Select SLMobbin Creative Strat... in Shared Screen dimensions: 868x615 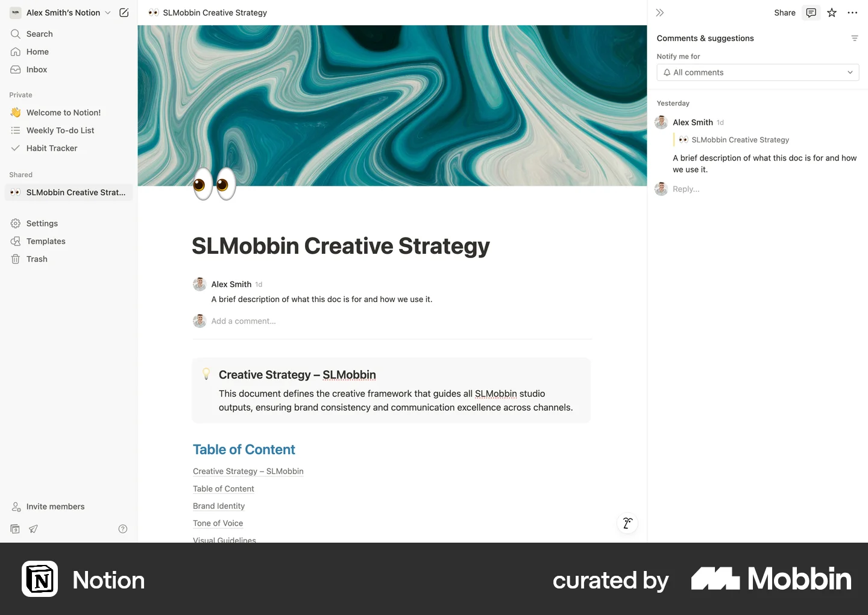(x=69, y=192)
